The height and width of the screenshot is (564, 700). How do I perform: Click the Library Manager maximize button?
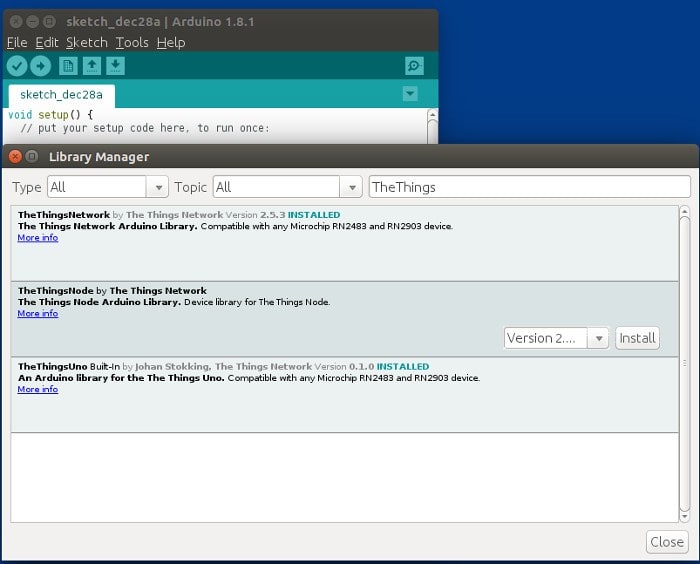pos(32,156)
